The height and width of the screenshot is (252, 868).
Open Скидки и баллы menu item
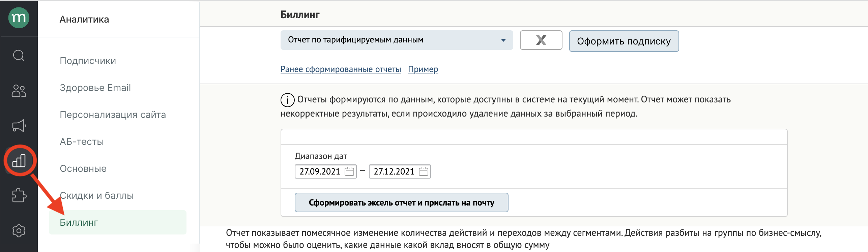tap(96, 195)
